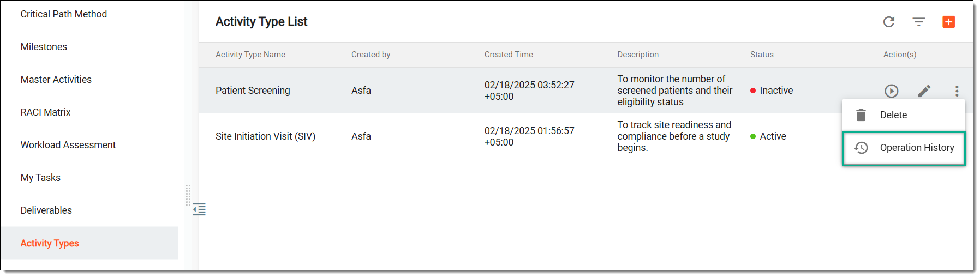This screenshot has width=980, height=277.
Task: Open Workload Assessment page
Action: (x=68, y=145)
